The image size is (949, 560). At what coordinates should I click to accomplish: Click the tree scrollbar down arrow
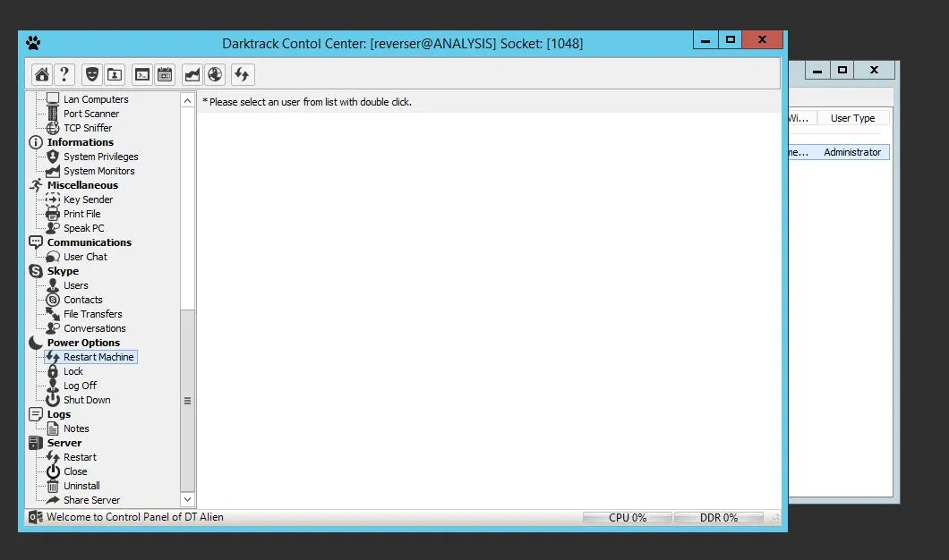pyautogui.click(x=188, y=499)
